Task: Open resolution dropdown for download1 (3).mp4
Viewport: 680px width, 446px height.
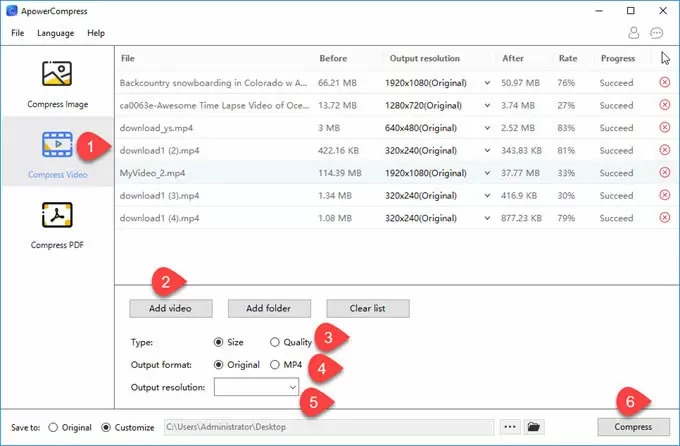Action: point(487,196)
